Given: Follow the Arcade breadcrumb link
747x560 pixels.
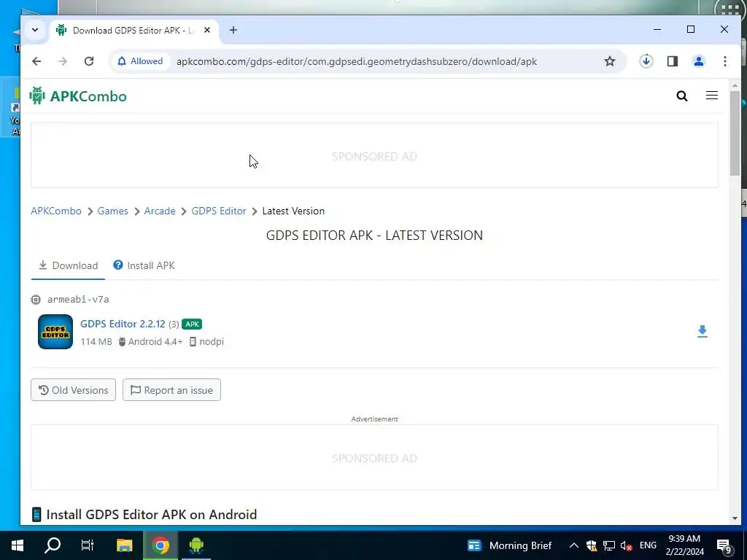Looking at the screenshot, I should click(x=160, y=211).
